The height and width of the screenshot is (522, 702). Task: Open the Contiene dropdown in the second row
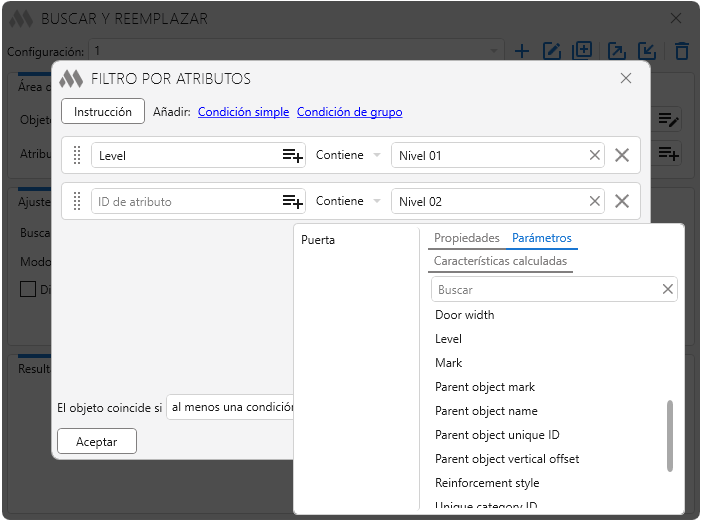(348, 201)
